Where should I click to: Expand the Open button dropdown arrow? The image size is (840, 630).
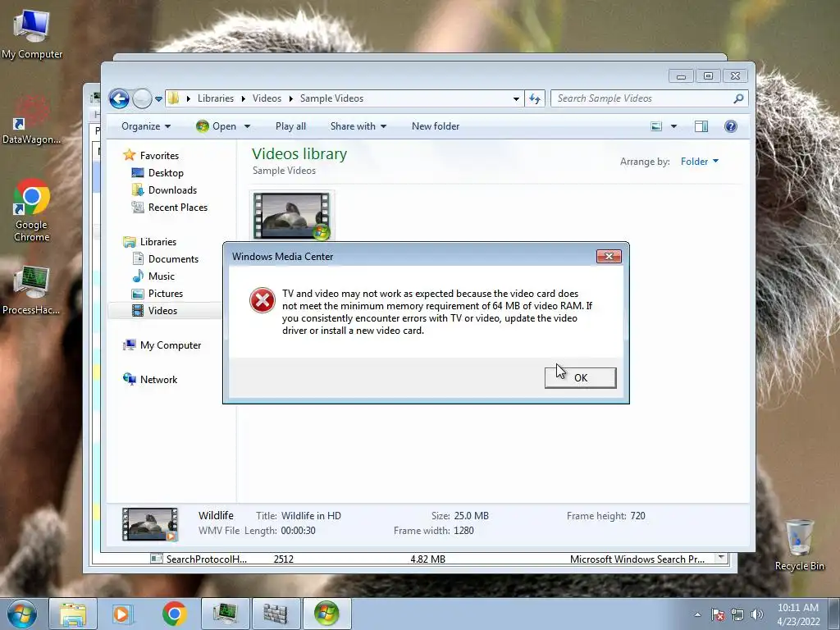(247, 126)
